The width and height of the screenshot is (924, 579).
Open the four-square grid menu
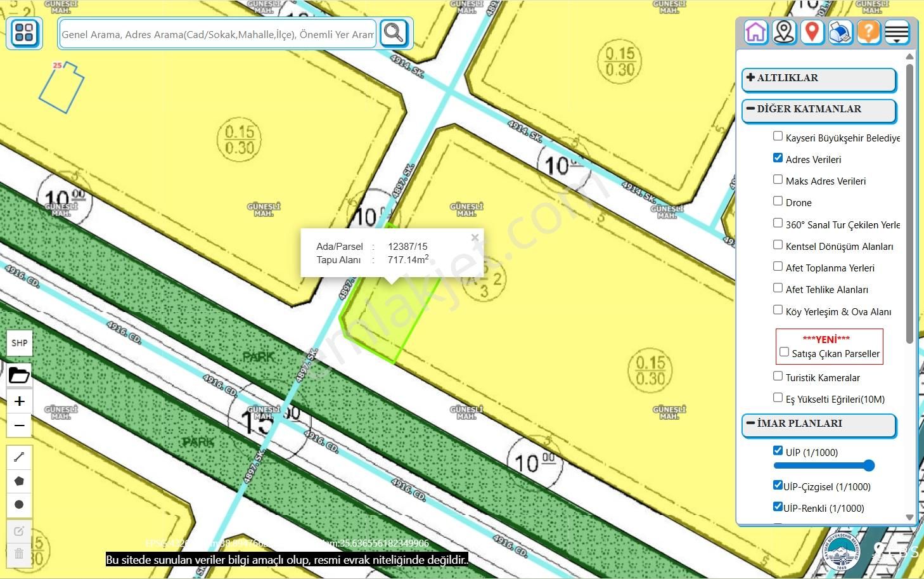coord(25,33)
